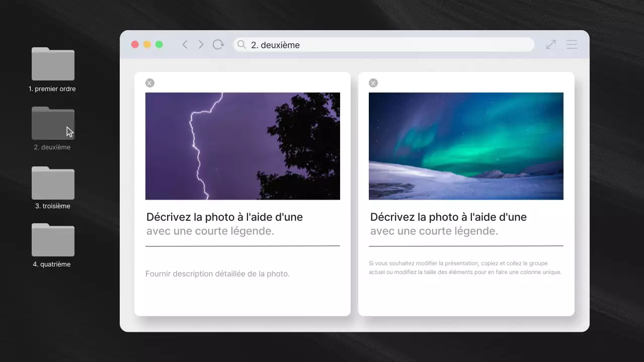Open the folder labeled 3. troisième

(x=52, y=183)
